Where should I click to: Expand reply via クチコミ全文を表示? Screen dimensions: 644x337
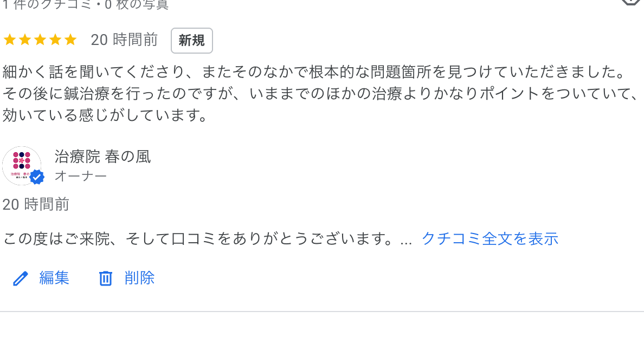490,238
